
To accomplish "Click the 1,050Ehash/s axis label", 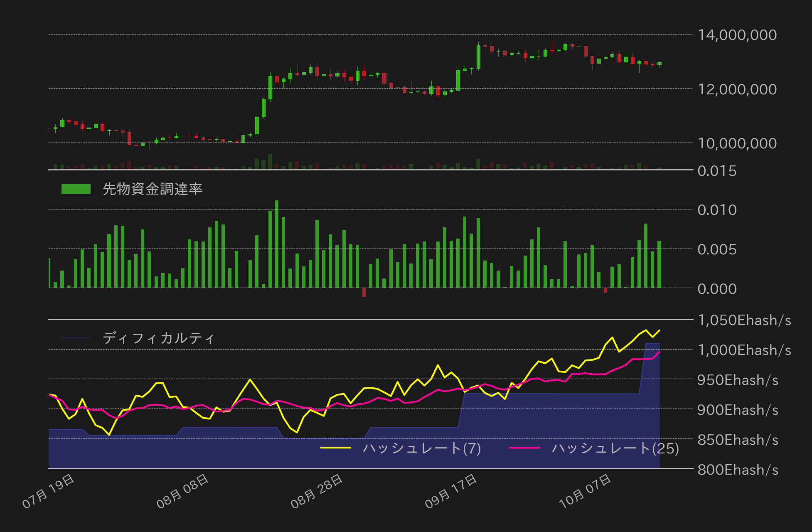I will [744, 320].
